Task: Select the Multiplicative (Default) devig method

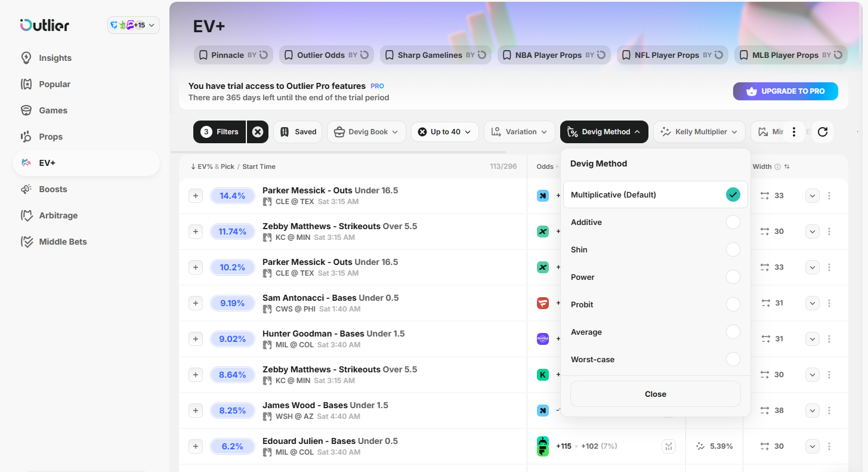Action: pos(655,195)
